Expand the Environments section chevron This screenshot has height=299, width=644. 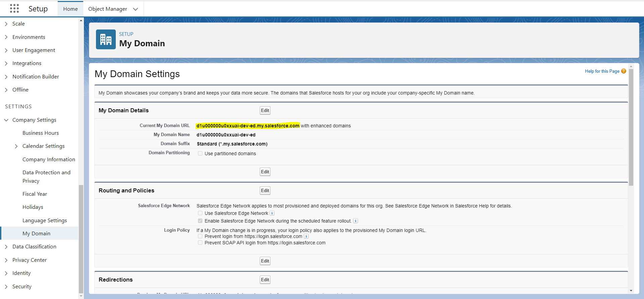(x=6, y=37)
